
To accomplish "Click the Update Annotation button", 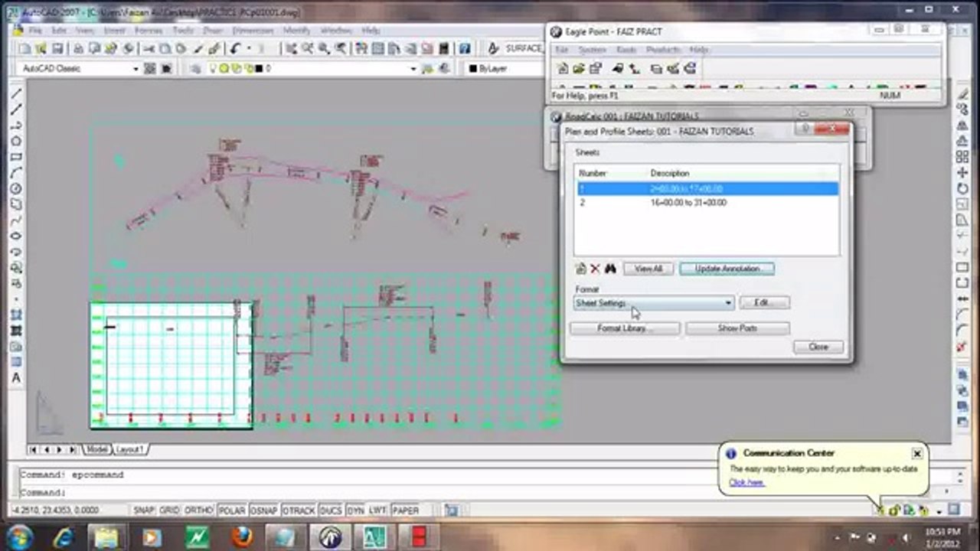I will [727, 269].
